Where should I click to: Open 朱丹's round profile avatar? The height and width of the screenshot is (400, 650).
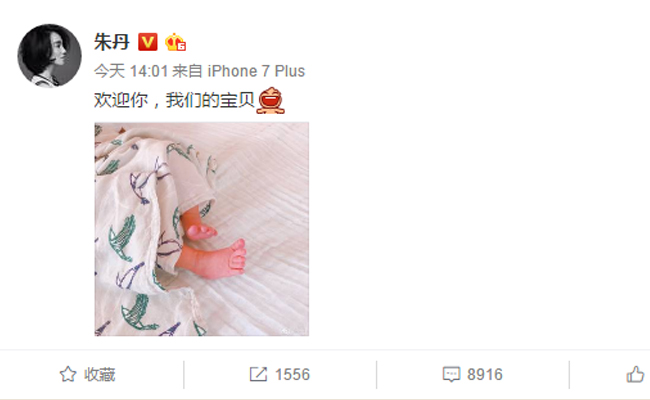click(x=49, y=56)
